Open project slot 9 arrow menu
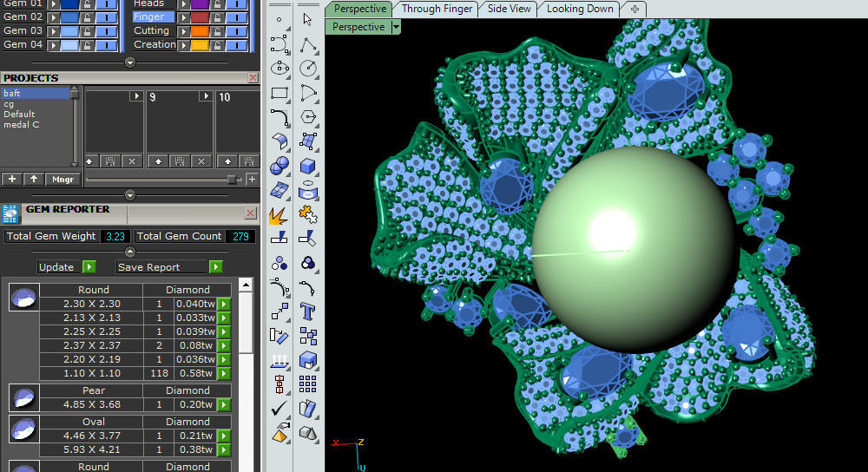 click(x=206, y=96)
